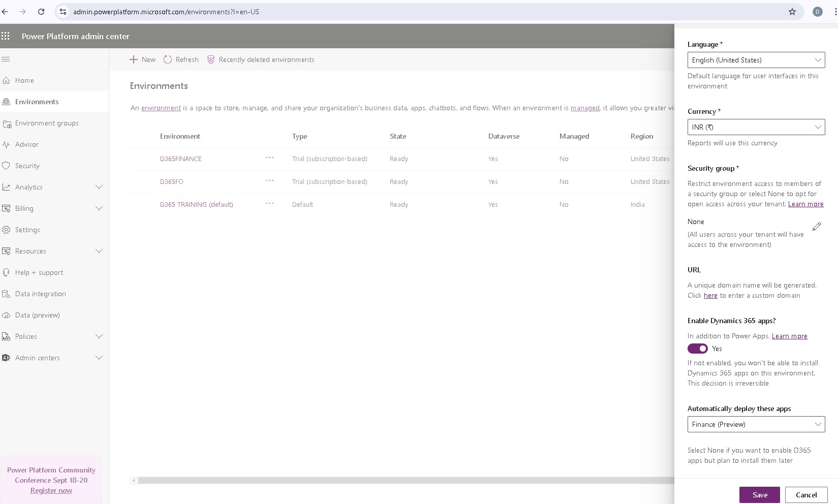Bookmark page with star icon
This screenshot has height=504, width=838.
792,12
